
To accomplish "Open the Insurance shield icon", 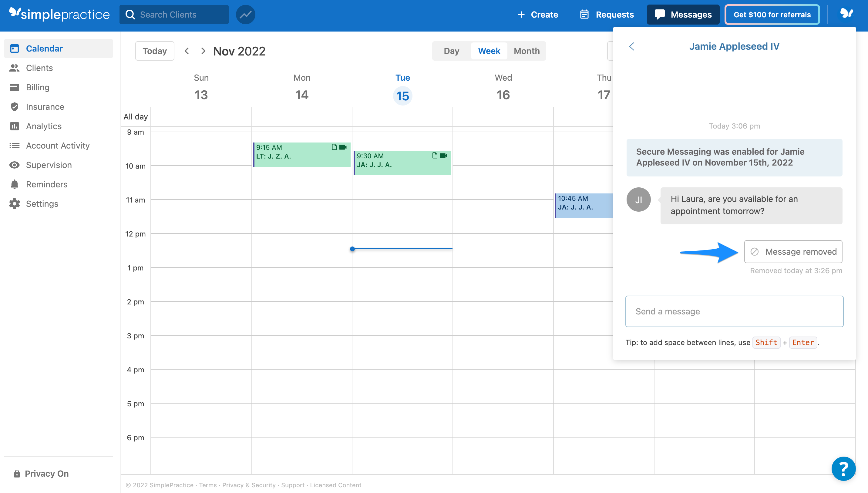I will (15, 107).
